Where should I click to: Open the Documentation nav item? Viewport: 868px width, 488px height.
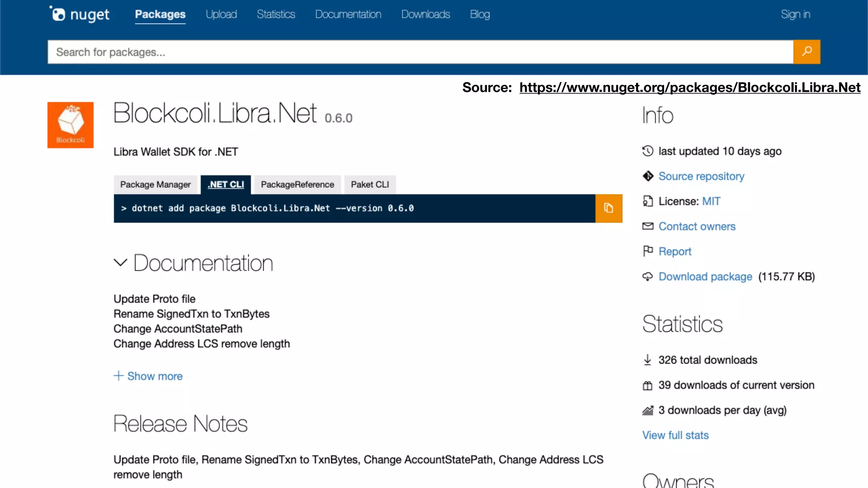[x=348, y=14]
